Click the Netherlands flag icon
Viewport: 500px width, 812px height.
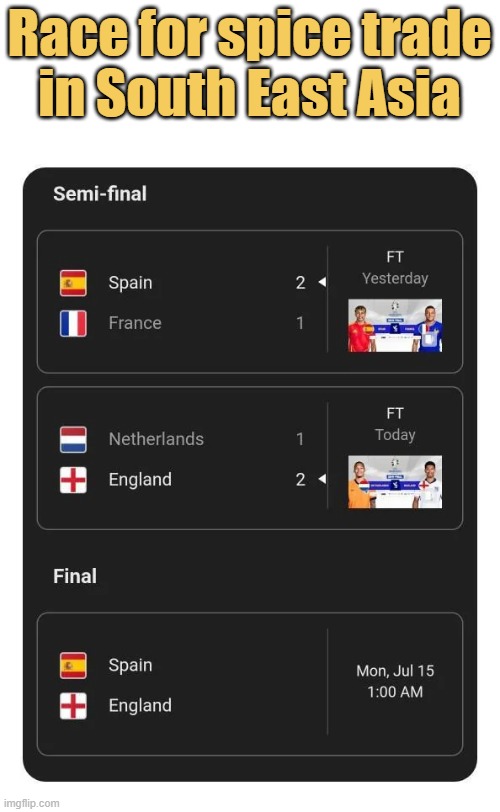(x=73, y=440)
